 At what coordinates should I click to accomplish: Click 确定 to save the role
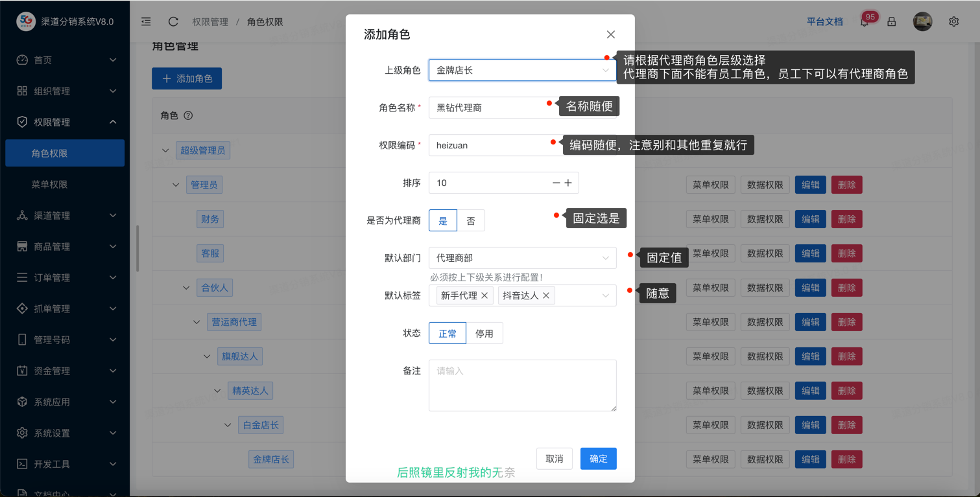[x=598, y=459]
